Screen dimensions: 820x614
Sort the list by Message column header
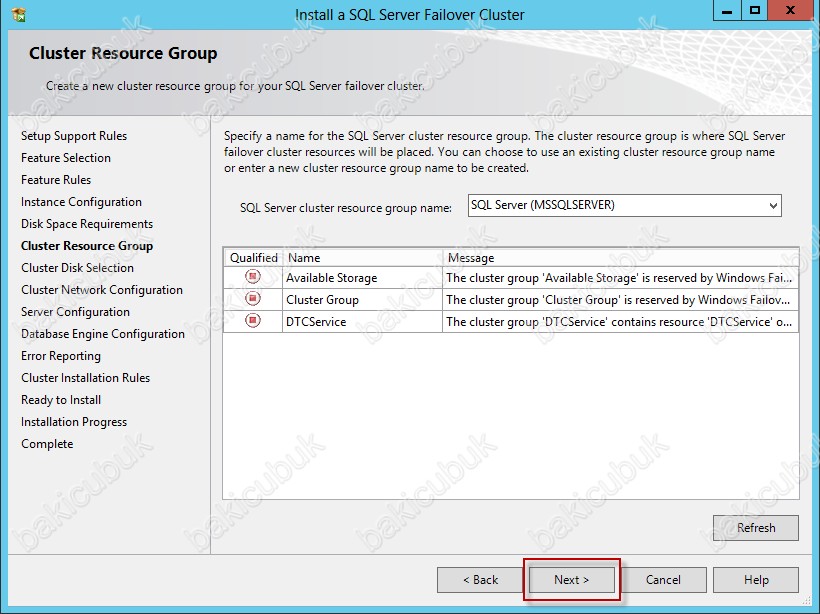620,258
